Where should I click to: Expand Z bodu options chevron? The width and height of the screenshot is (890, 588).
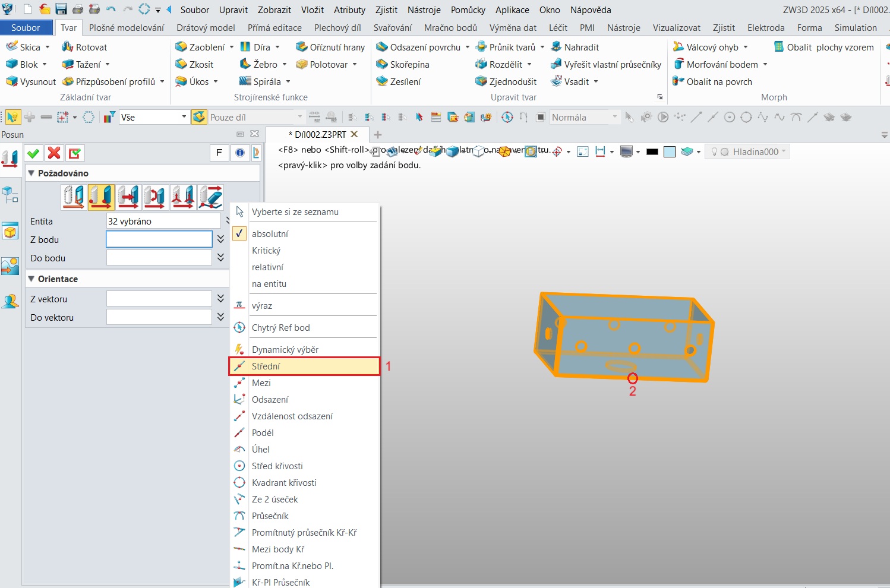[x=220, y=239]
